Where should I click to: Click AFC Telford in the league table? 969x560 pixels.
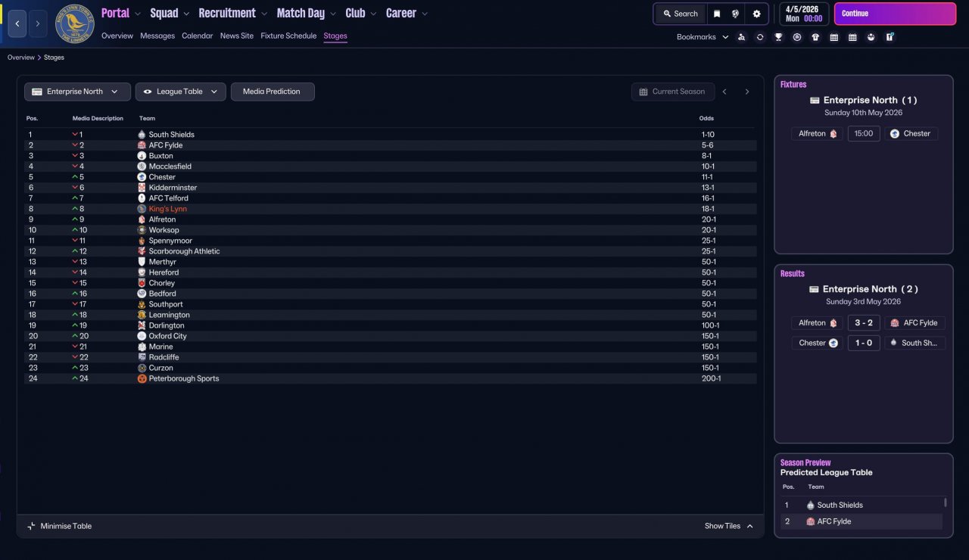(x=169, y=198)
